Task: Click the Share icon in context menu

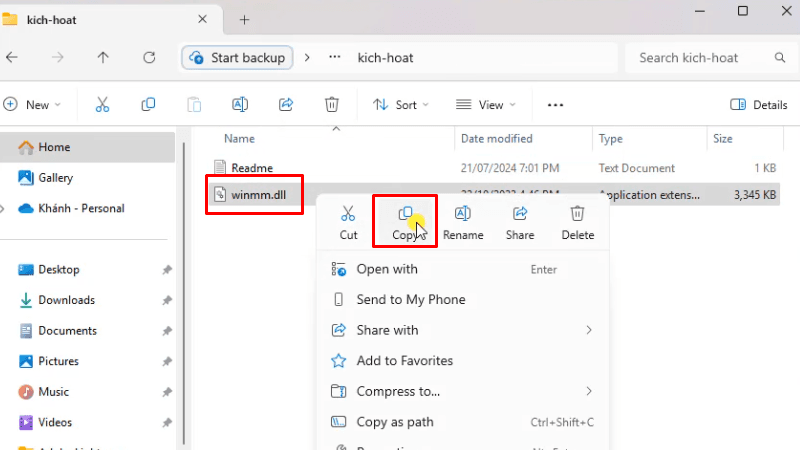Action: coord(520,213)
